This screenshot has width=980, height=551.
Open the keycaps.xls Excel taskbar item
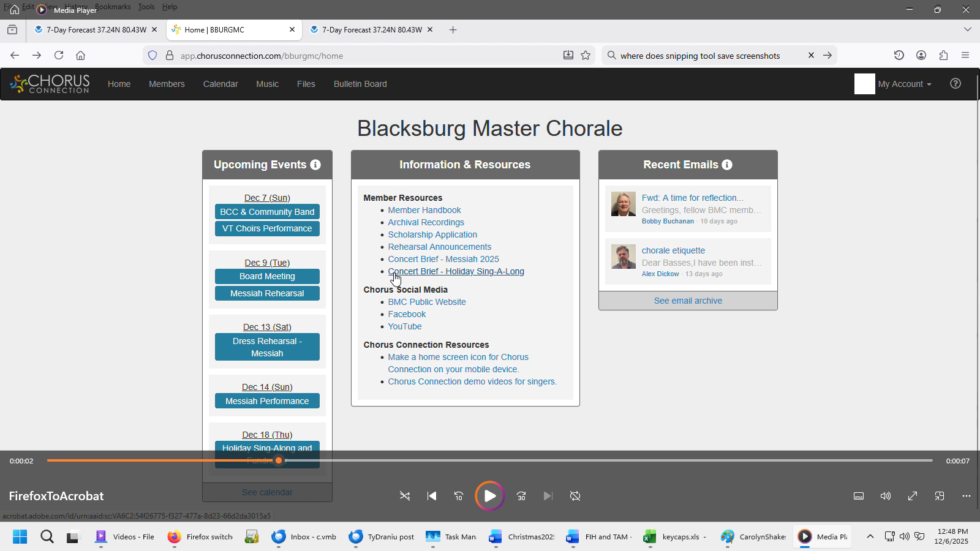(x=675, y=537)
